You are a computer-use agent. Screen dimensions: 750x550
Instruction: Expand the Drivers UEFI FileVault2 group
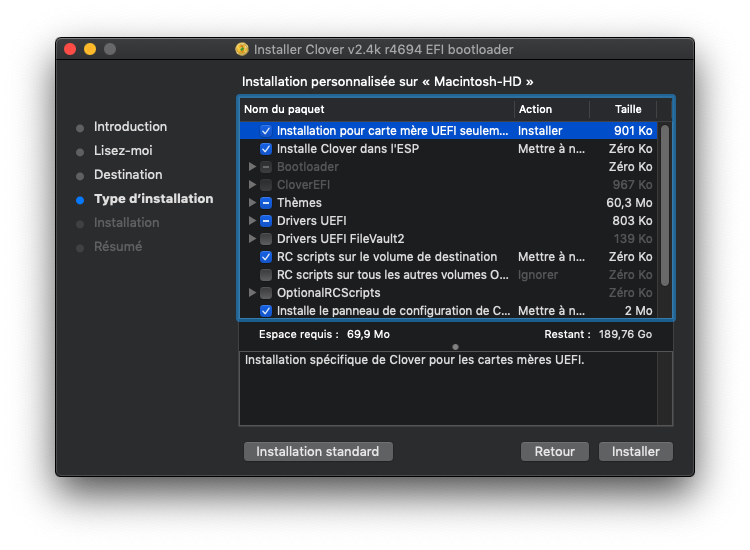(252, 238)
